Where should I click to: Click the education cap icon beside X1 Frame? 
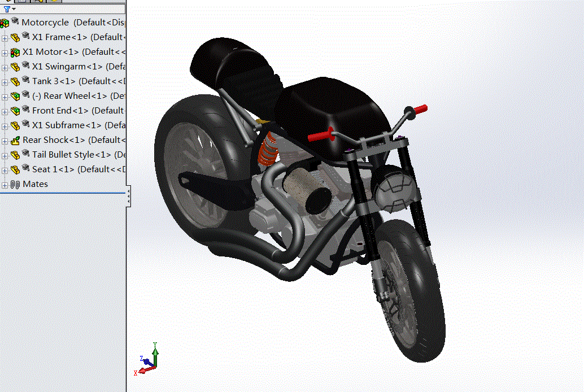point(26,35)
